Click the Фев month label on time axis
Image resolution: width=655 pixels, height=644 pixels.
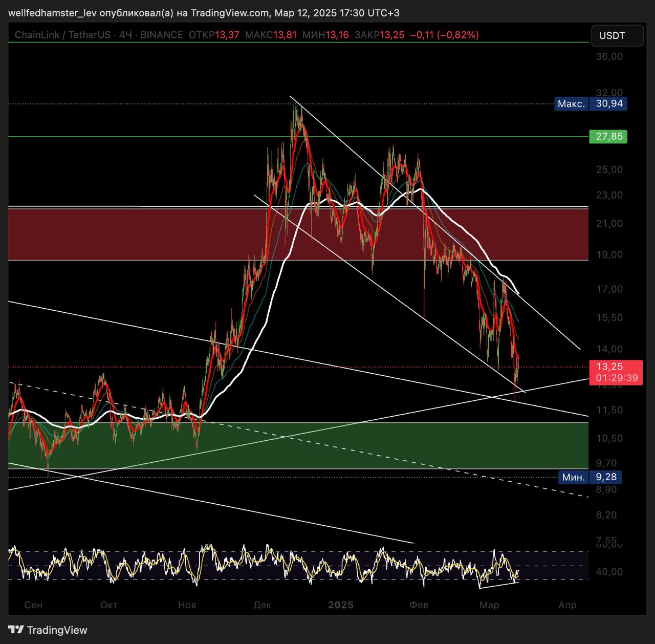click(419, 605)
